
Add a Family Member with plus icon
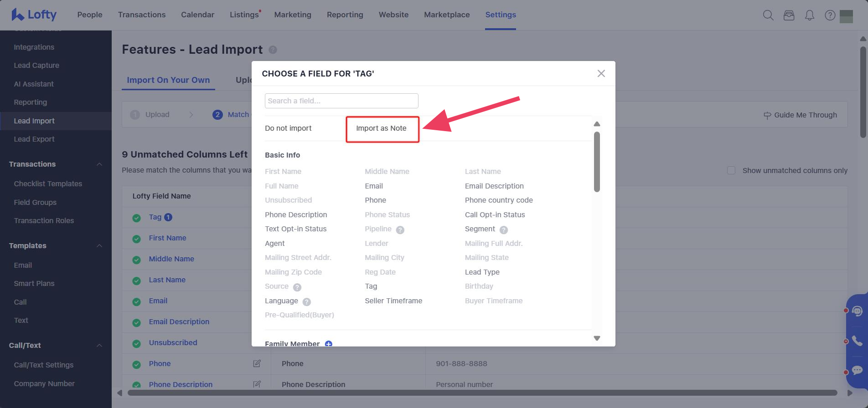pyautogui.click(x=328, y=344)
